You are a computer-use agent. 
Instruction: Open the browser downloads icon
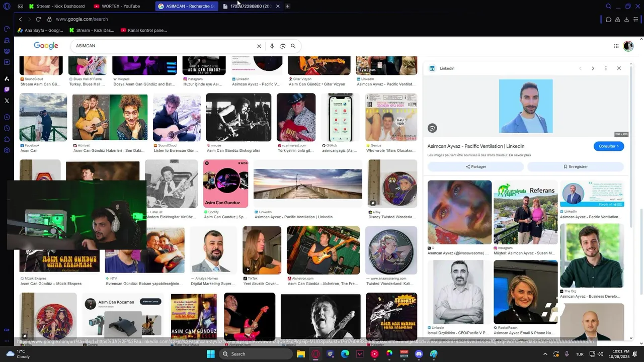pyautogui.click(x=626, y=19)
